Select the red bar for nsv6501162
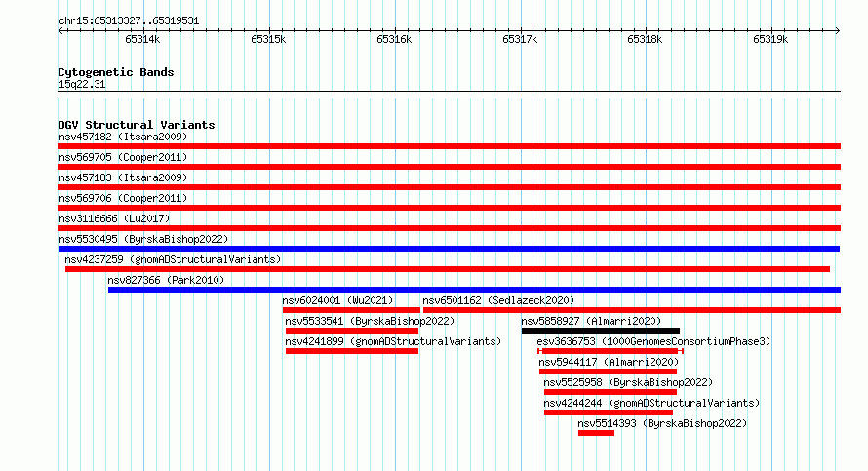The width and height of the screenshot is (868, 471). [x=632, y=310]
